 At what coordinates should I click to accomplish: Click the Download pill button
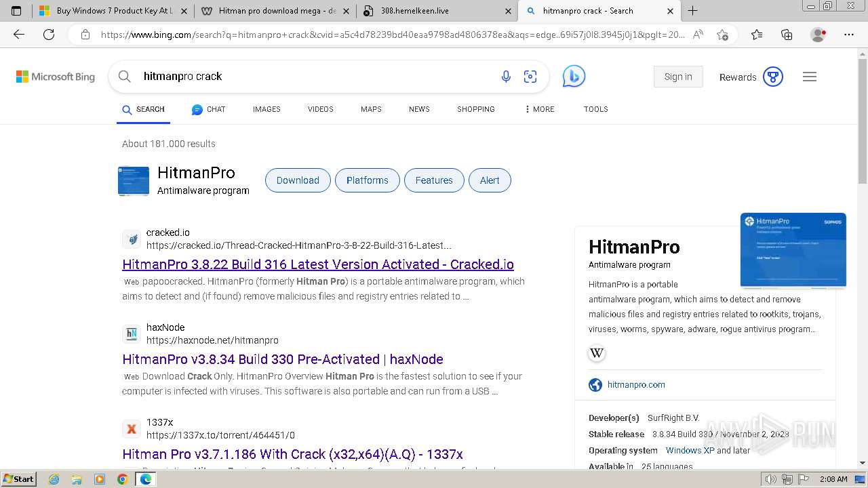click(x=298, y=180)
